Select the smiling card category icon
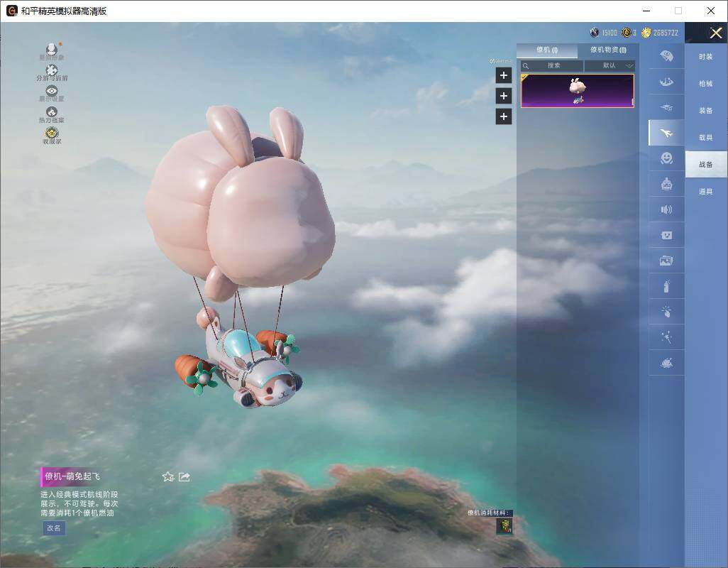The height and width of the screenshot is (568, 728). (666, 235)
